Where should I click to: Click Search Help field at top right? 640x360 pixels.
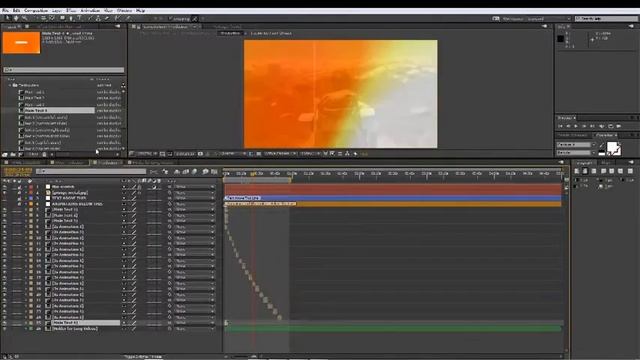click(x=606, y=19)
